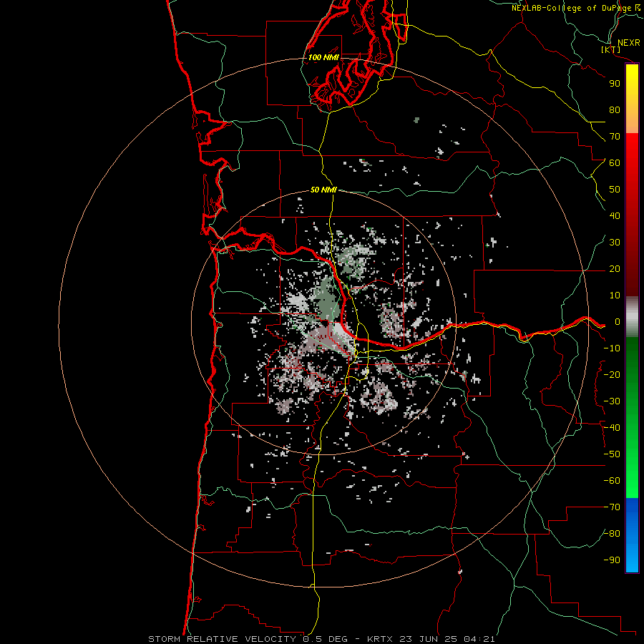Click the 10 value on the velocity scale
This screenshot has width=644, height=644.
[x=615, y=296]
